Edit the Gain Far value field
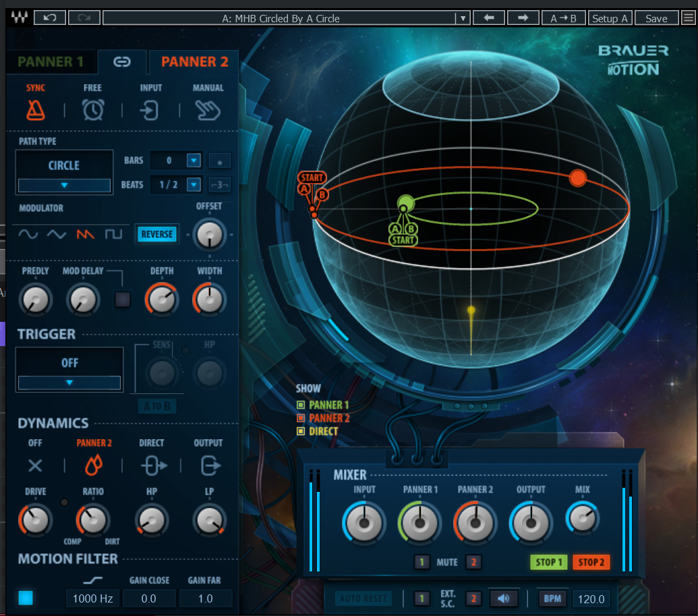 coord(205,598)
